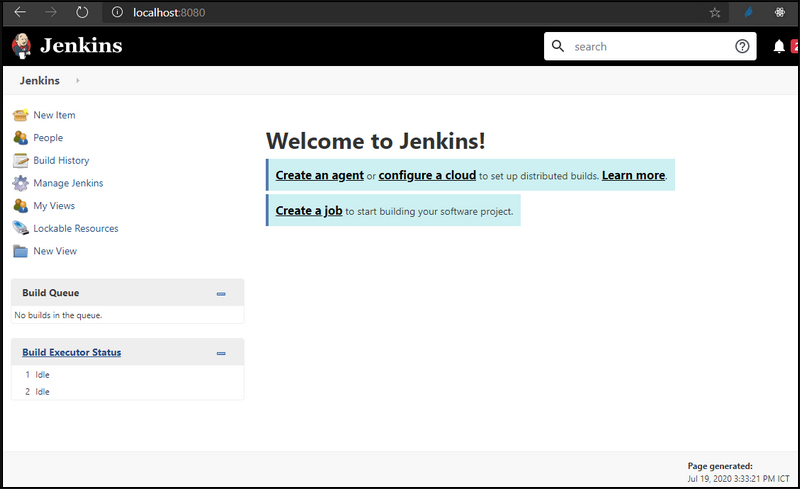The image size is (800, 489).
Task: Click the My Views icon
Action: tap(20, 206)
